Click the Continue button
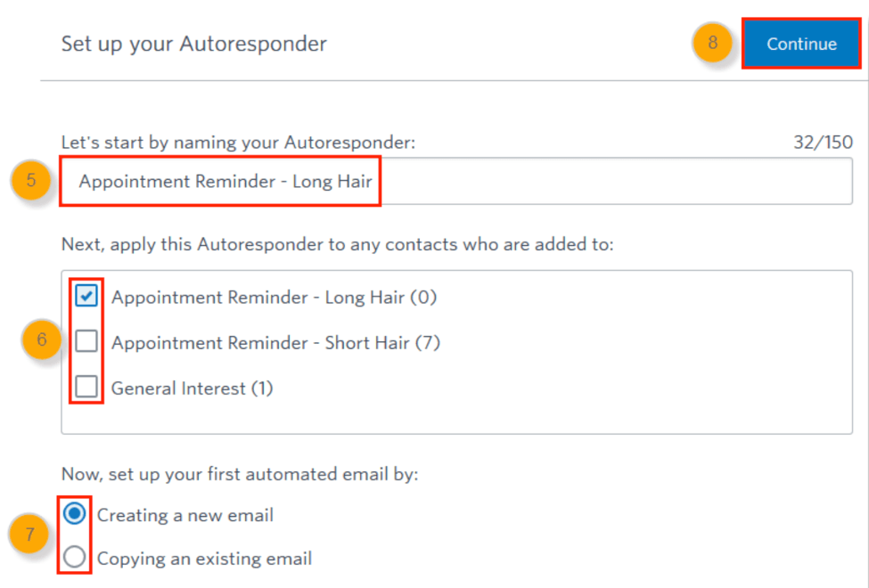 [x=801, y=44]
